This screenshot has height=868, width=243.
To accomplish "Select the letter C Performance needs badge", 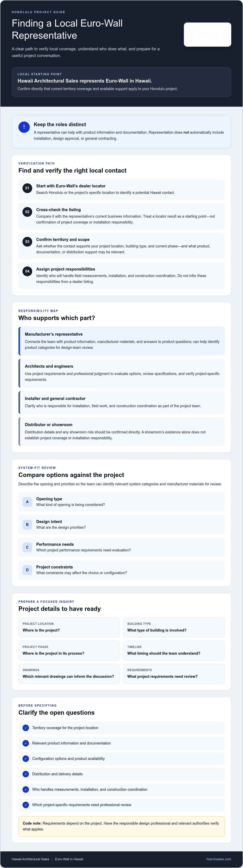I will click(x=27, y=547).
